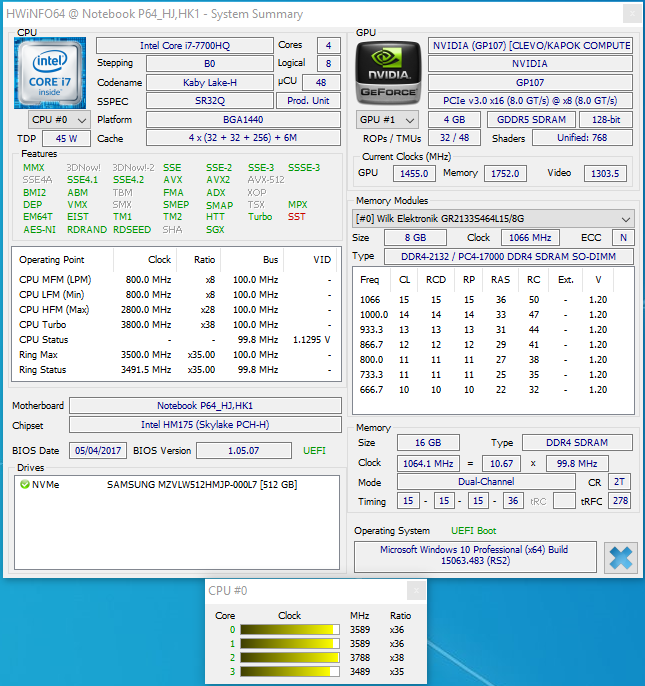Click the Kaby Lake-H codename field

pos(210,82)
